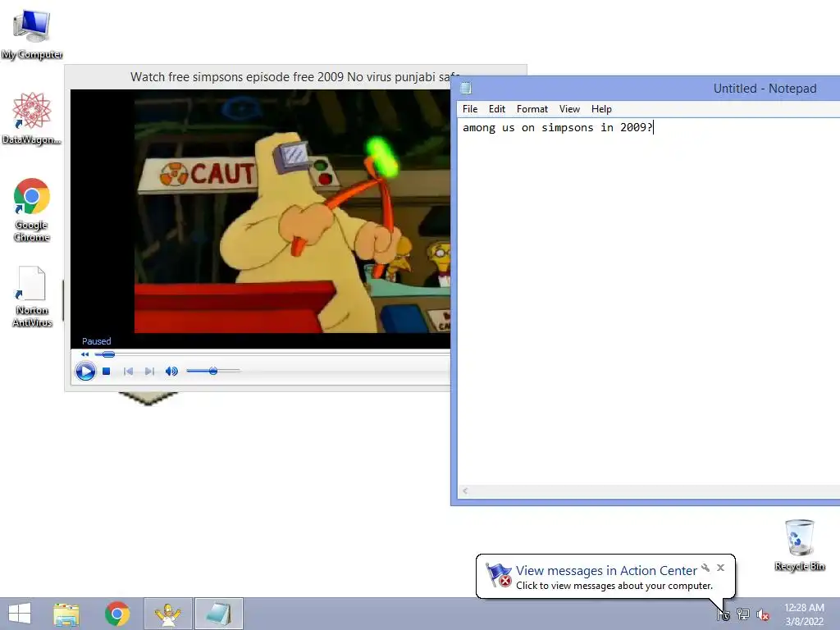Click inside the Notepad text area

648,303
